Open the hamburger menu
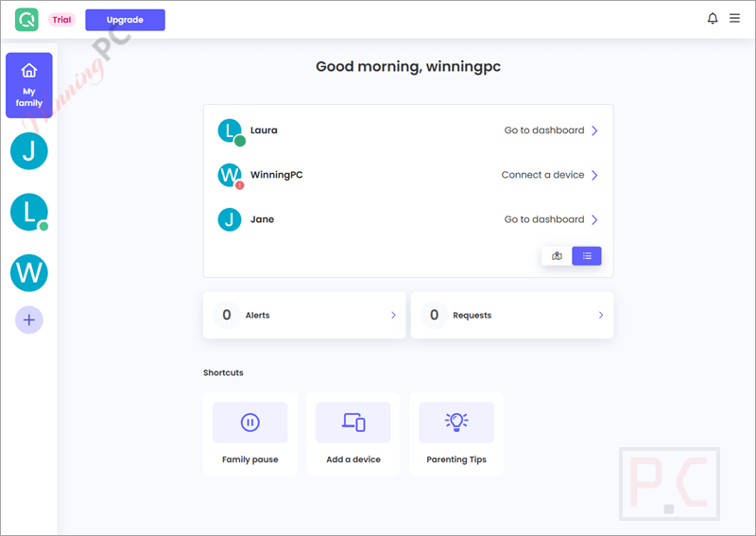This screenshot has width=756, height=536. click(x=734, y=18)
